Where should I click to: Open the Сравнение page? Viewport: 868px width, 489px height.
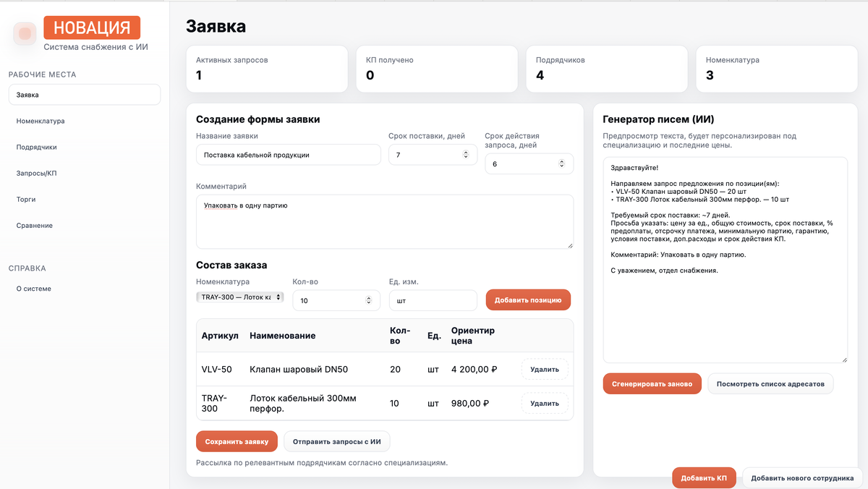tap(85, 225)
